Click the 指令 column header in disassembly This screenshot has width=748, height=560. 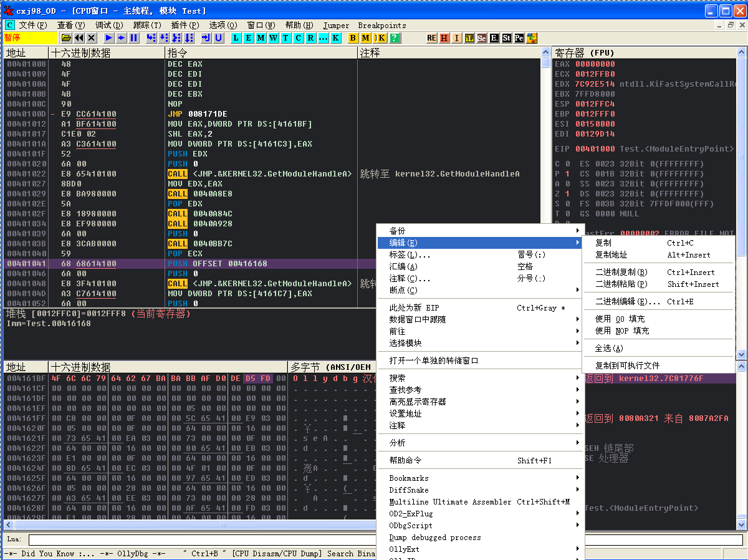(x=261, y=53)
